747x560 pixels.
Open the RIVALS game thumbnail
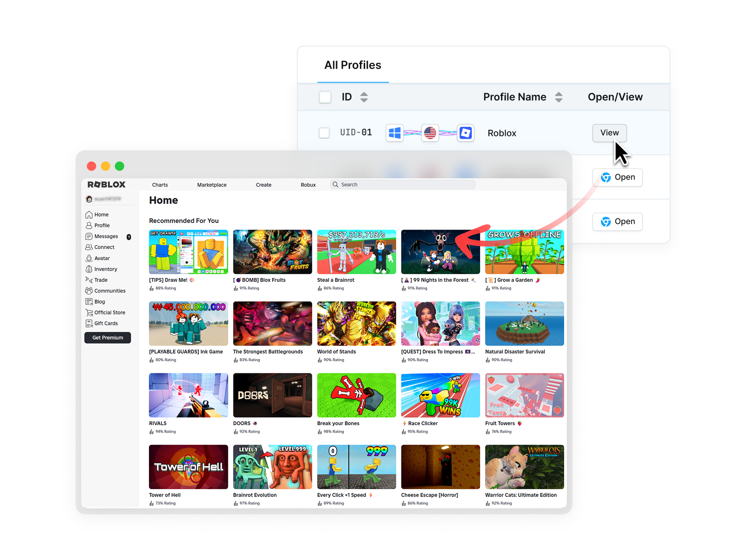coord(189,395)
